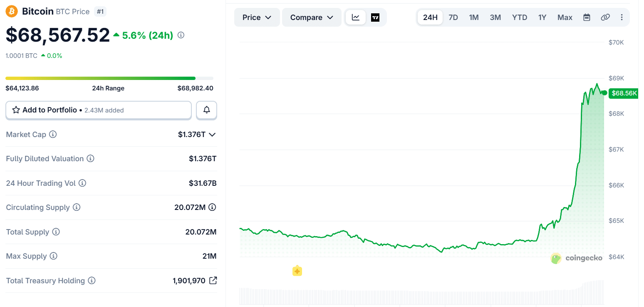This screenshot has height=307, width=644.
Task: Select the Max time range tab
Action: (x=565, y=17)
